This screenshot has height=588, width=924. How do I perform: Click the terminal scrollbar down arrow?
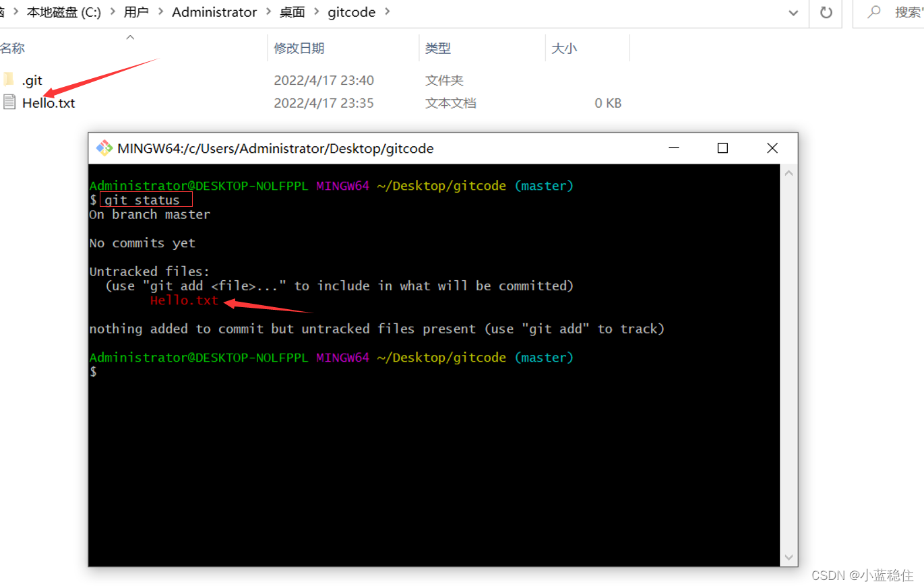[x=789, y=556]
